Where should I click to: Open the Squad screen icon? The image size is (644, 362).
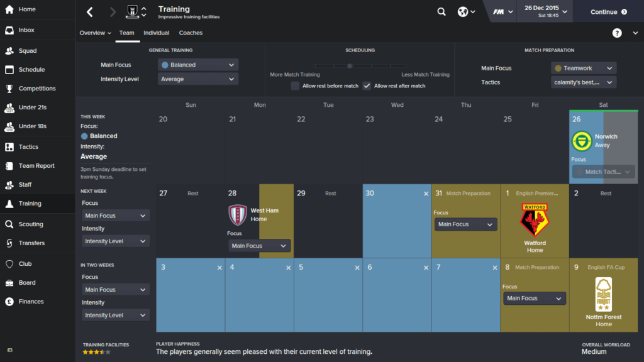pos(28,50)
